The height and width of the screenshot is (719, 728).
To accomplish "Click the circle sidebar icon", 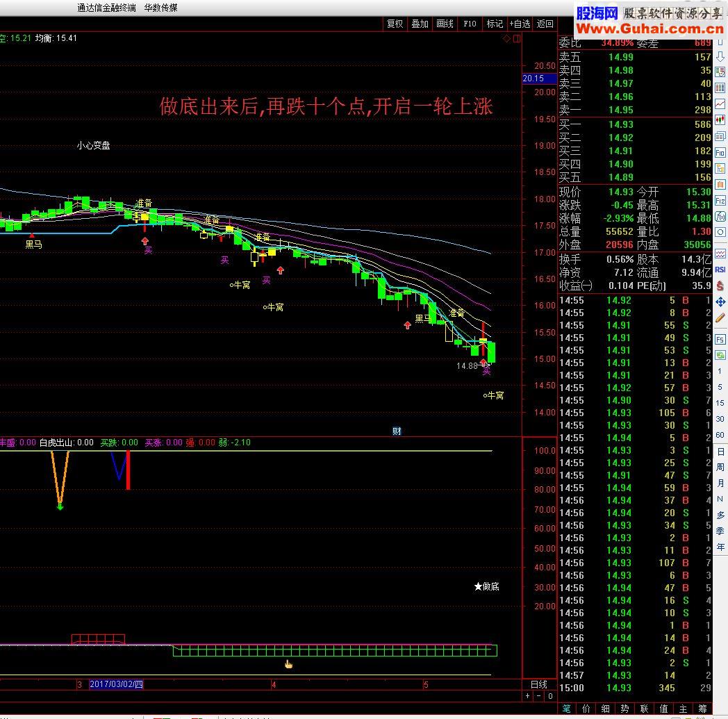I will click(720, 232).
